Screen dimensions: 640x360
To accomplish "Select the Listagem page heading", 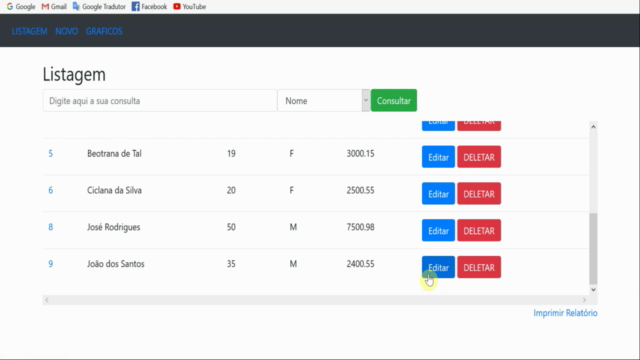I will pos(74,75).
